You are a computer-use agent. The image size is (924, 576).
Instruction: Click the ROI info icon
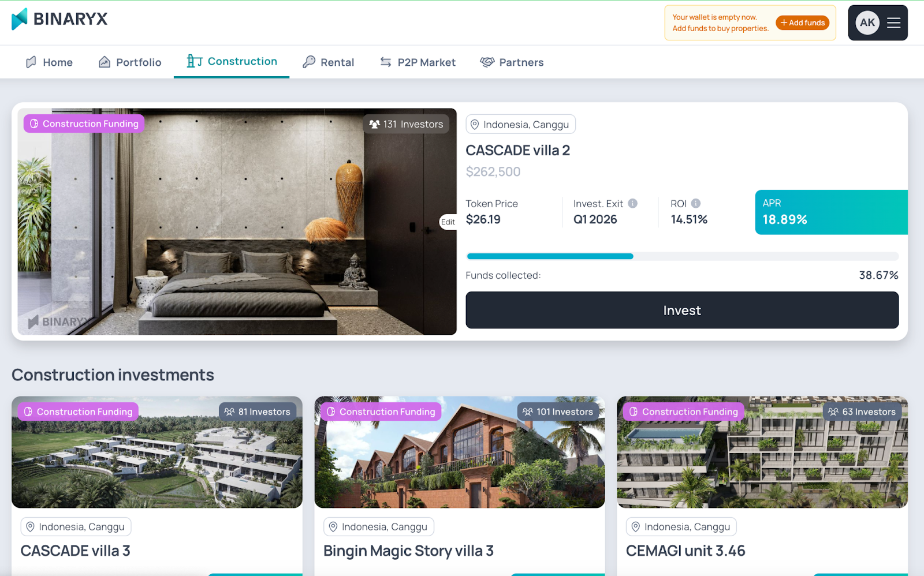[x=696, y=203]
